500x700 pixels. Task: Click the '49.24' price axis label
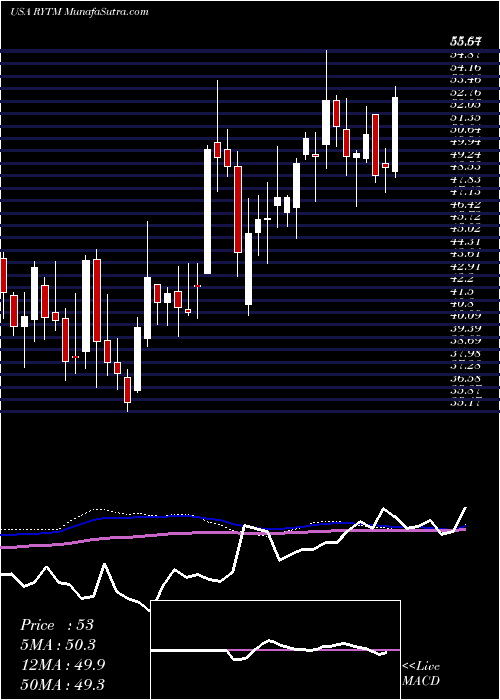point(466,154)
